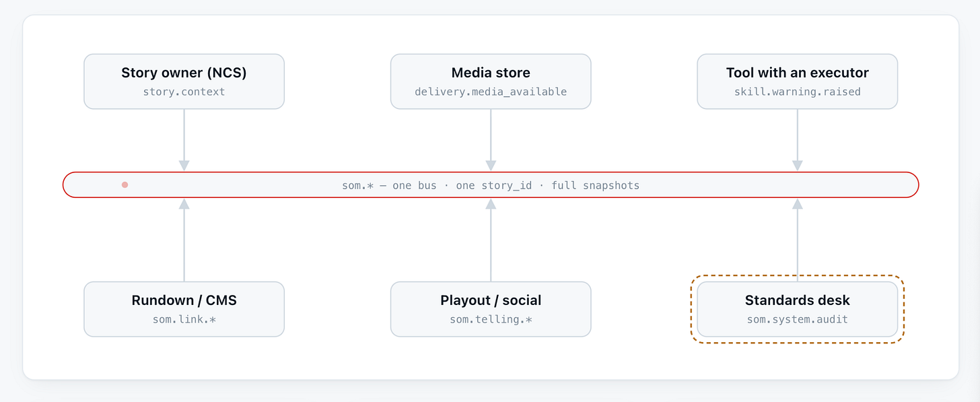Screen dimensions: 980x402
Task: Click the skill.warning.raised code label
Action: [x=798, y=92]
